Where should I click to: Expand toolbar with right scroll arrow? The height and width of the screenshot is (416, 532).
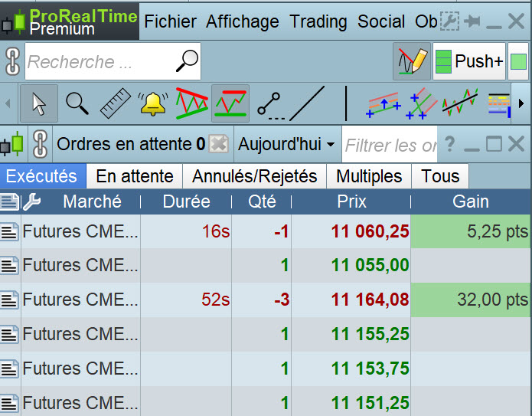521,103
